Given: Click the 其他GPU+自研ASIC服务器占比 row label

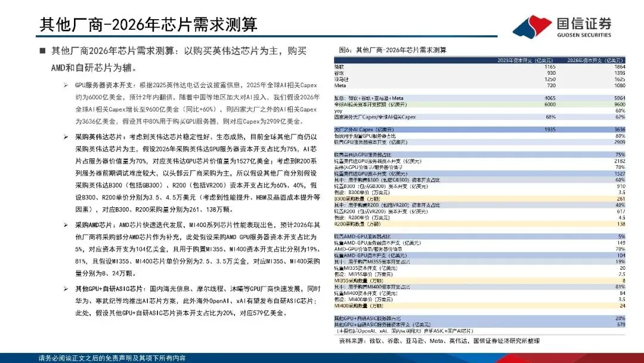Looking at the screenshot, I should [x=367, y=319].
